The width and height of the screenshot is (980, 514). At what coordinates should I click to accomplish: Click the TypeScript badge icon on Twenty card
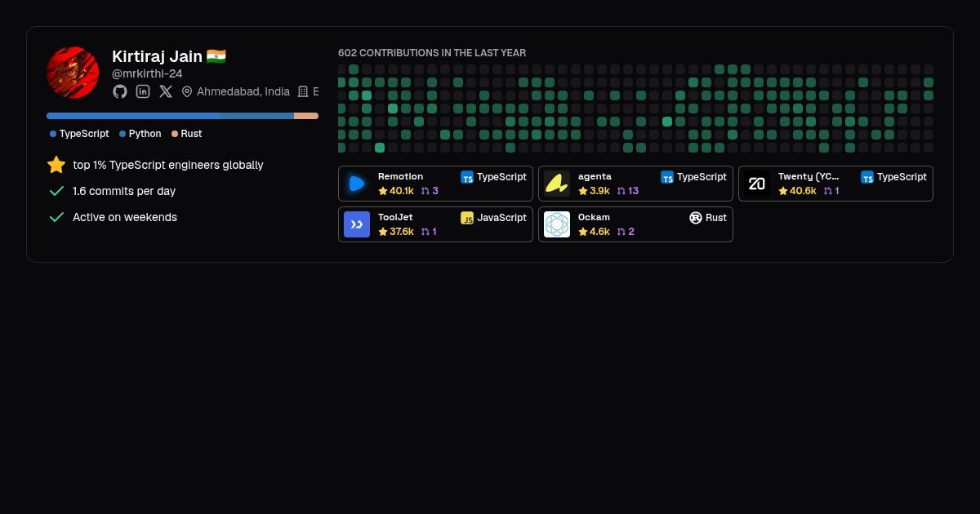click(867, 177)
